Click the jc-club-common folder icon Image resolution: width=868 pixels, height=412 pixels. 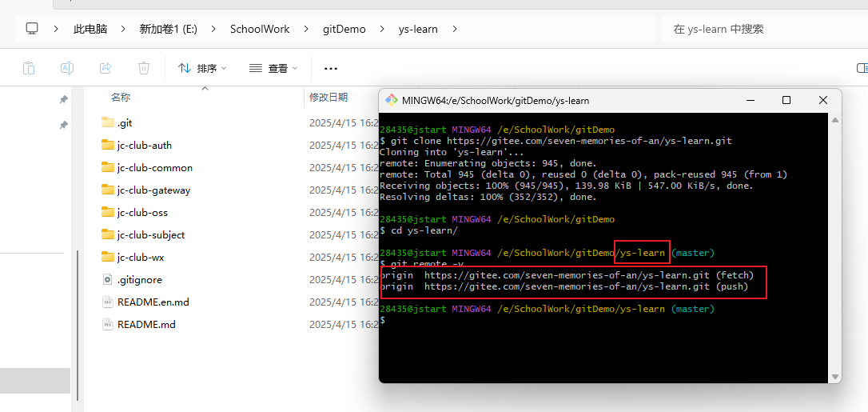(107, 168)
